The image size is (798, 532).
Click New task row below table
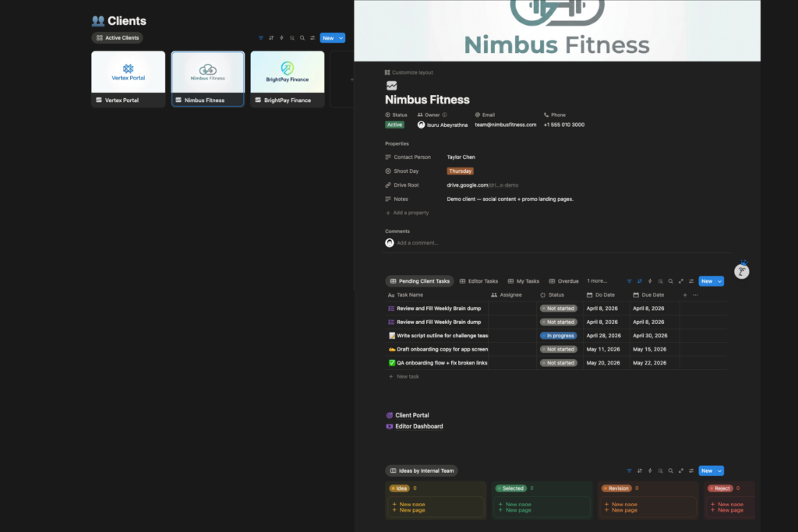coord(404,377)
